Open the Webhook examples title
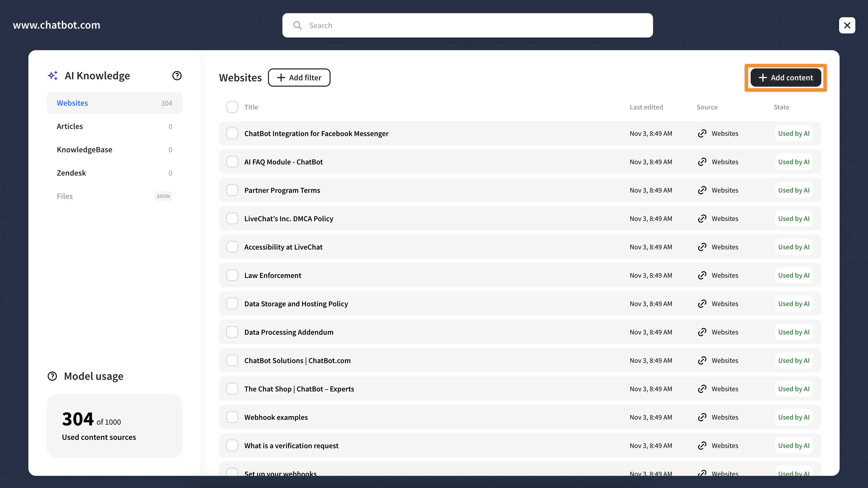 [276, 417]
